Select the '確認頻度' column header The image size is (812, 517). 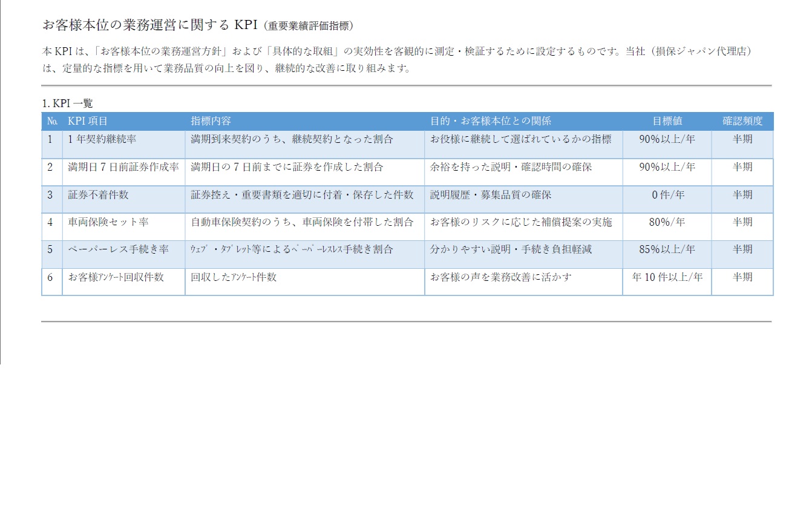tap(742, 122)
